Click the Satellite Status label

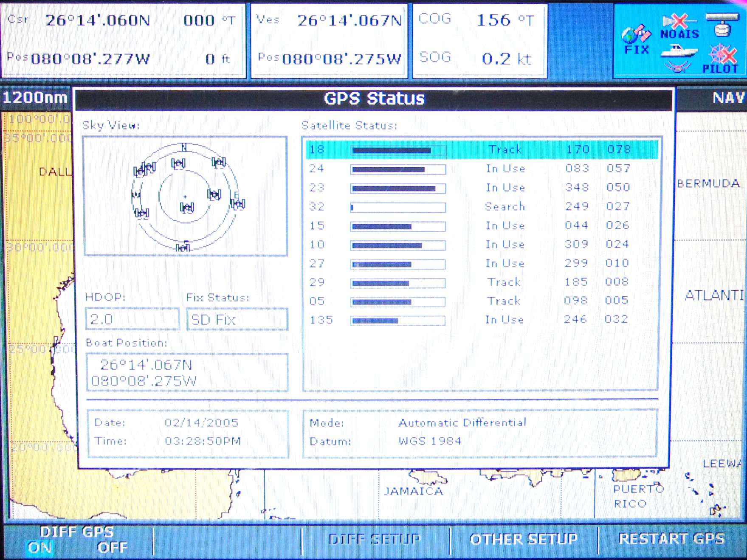click(x=349, y=125)
